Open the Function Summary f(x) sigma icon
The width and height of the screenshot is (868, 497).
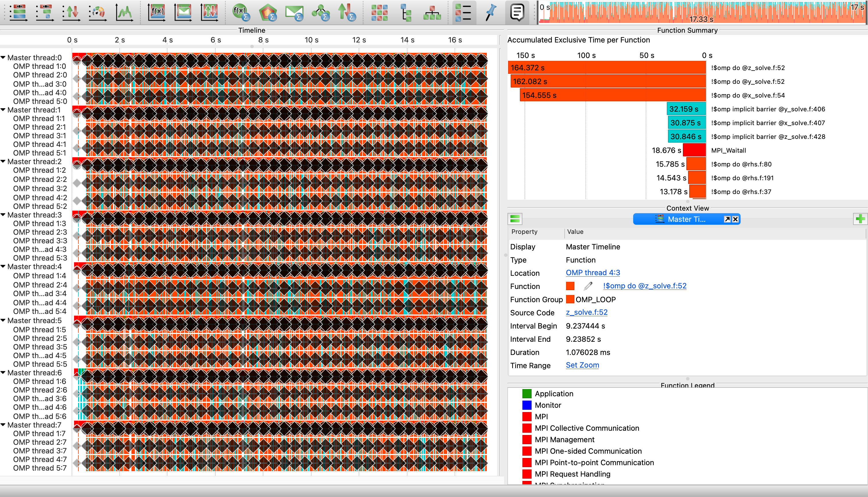[x=241, y=12]
